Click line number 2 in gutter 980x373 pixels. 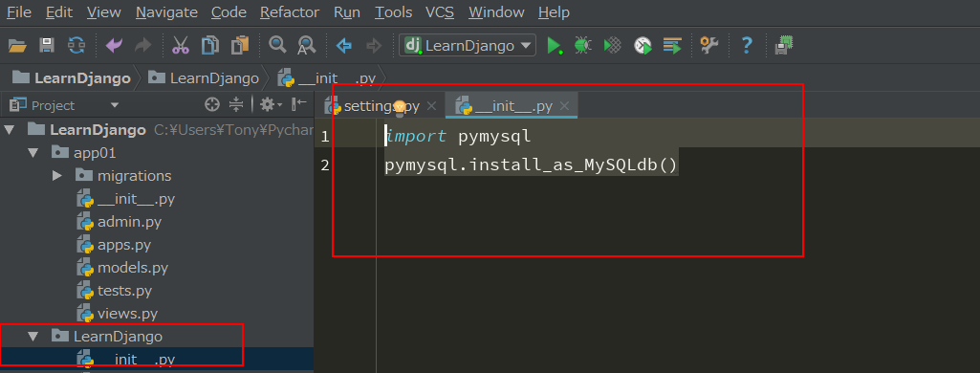[x=325, y=165]
